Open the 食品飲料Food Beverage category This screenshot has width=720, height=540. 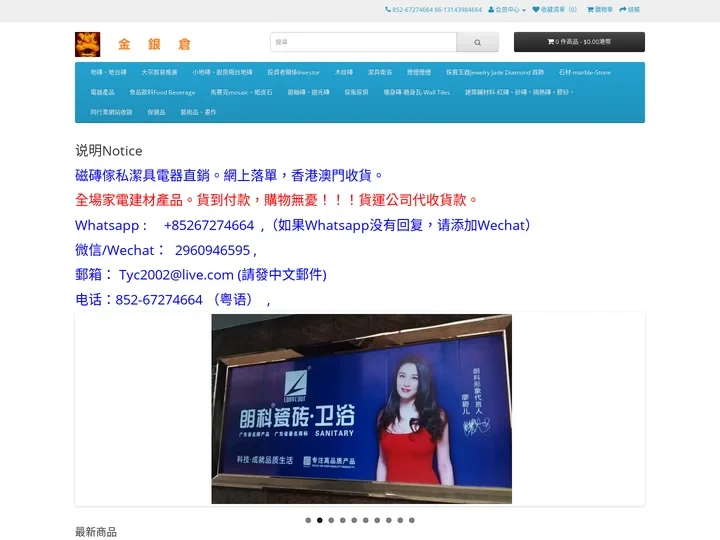pos(162,92)
